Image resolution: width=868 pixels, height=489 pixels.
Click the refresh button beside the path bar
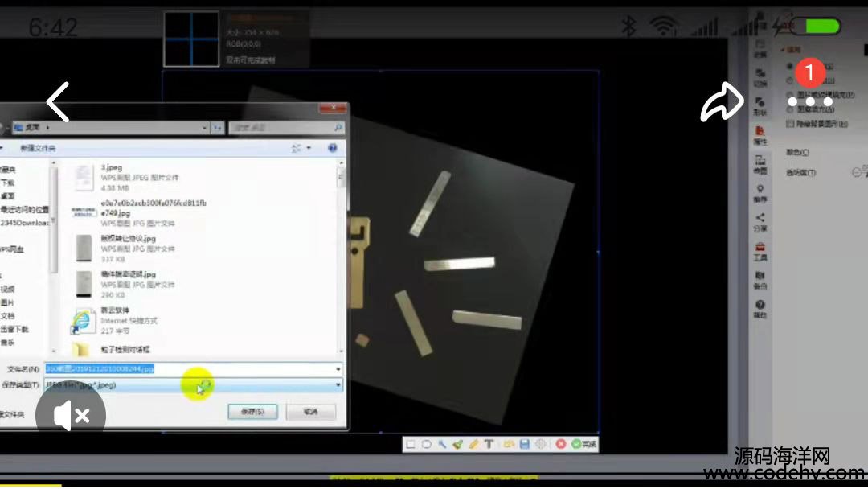point(218,127)
